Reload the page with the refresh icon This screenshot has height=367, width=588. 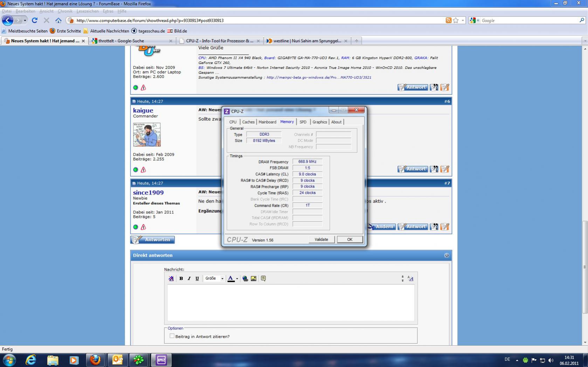pyautogui.click(x=35, y=20)
